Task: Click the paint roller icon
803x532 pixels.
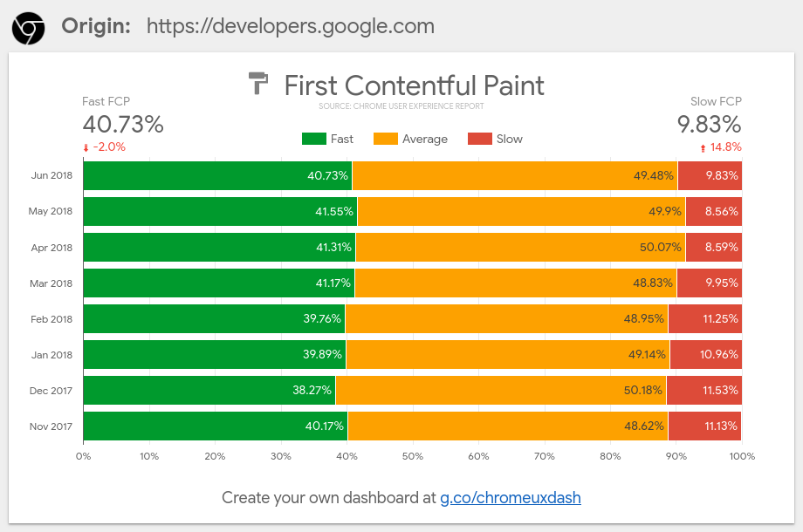Action: point(259,84)
